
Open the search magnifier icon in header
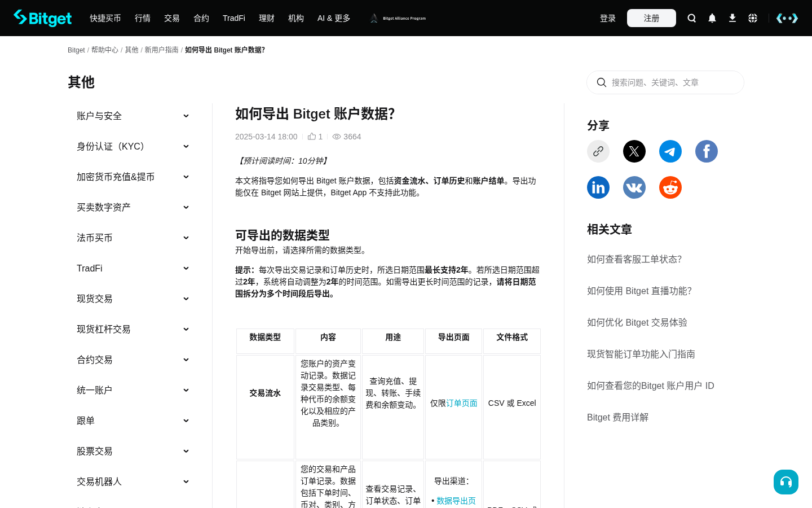click(x=692, y=18)
